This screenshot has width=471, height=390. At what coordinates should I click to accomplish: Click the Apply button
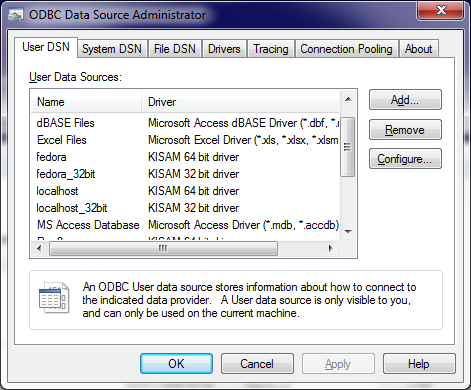[x=338, y=364]
